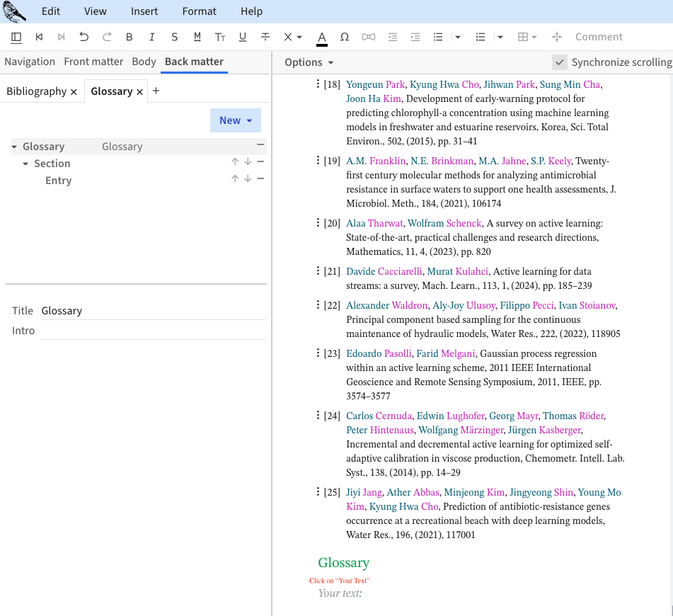Apply italic formatting
673x616 pixels.
(x=151, y=37)
